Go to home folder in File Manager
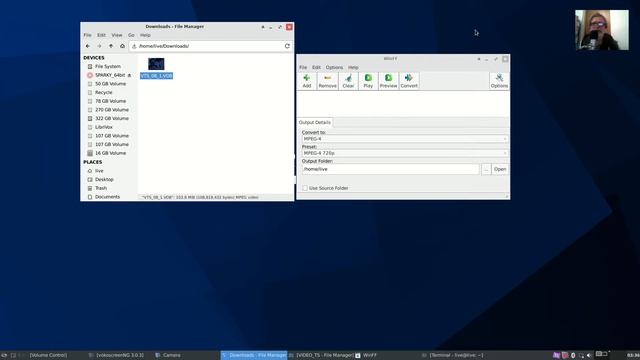The height and width of the screenshot is (360, 640). 122,46
